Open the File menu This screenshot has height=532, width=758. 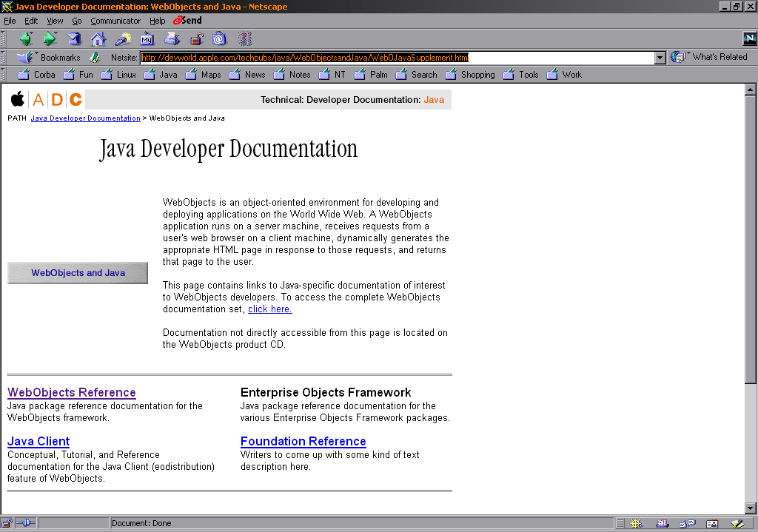[x=10, y=21]
